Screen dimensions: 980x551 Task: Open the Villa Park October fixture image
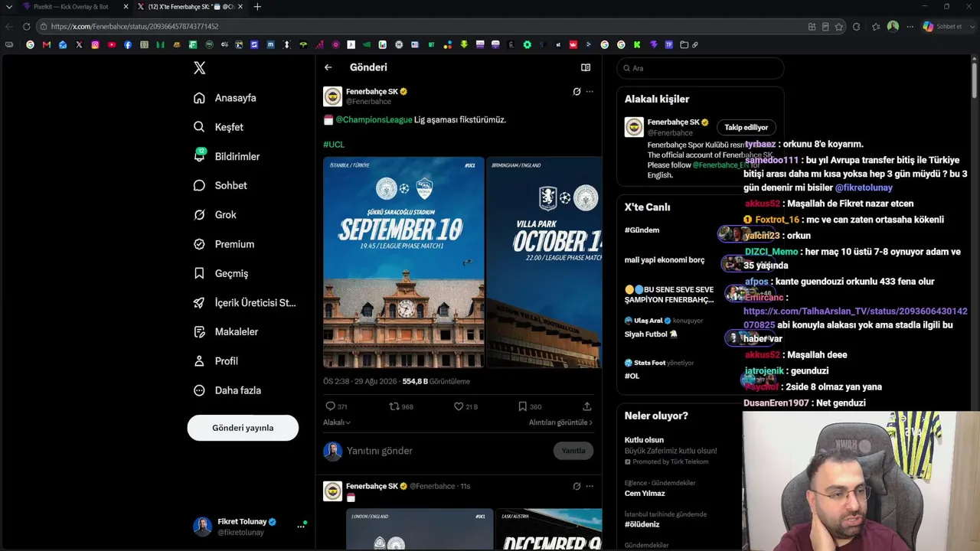[x=544, y=262]
